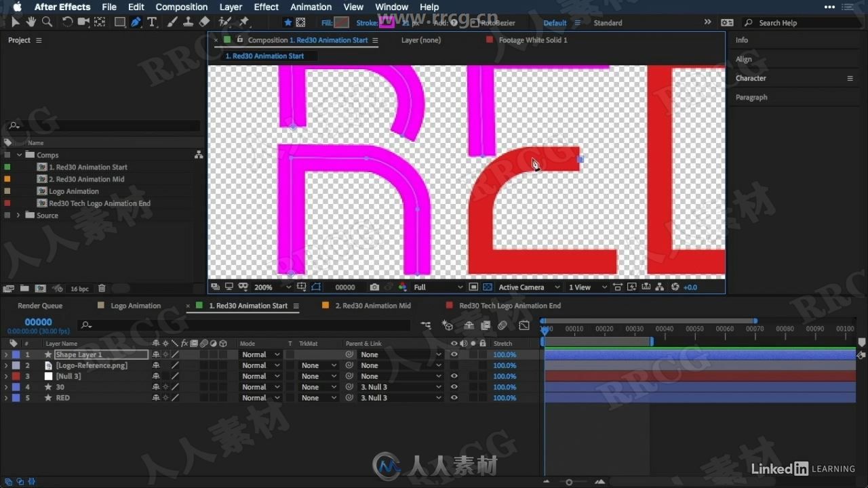This screenshot has height=488, width=868.
Task: Click the reset exposure icon
Action: click(x=675, y=287)
